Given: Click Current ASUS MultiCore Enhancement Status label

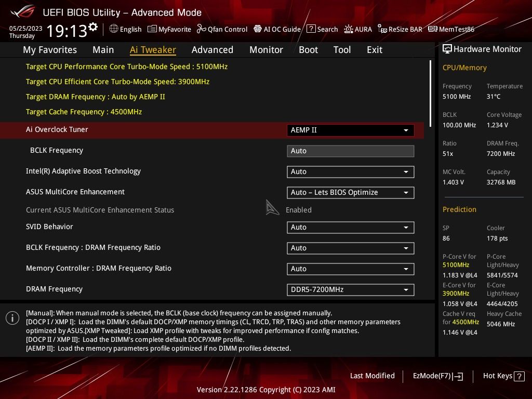Looking at the screenshot, I should pos(100,210).
